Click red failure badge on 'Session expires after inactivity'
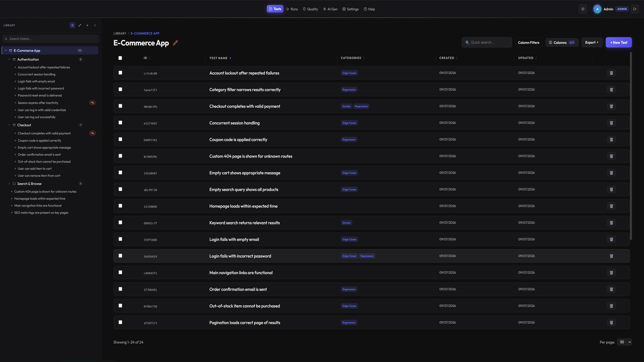644x362 pixels. coord(92,103)
